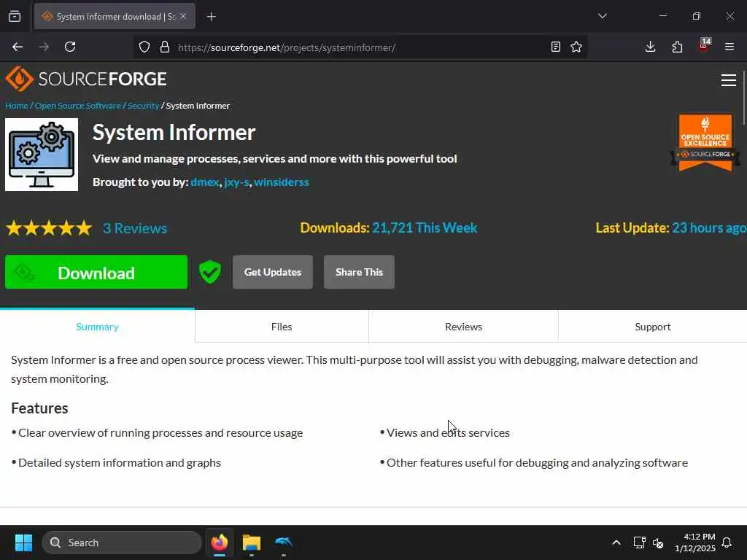Reload the page

70,47
